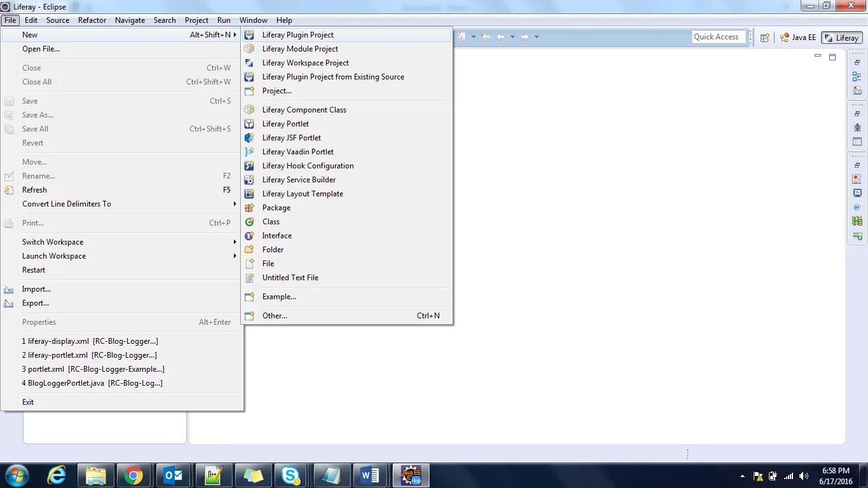The height and width of the screenshot is (488, 868).
Task: Open the forward navigation history dropdown arrow
Action: (x=536, y=37)
